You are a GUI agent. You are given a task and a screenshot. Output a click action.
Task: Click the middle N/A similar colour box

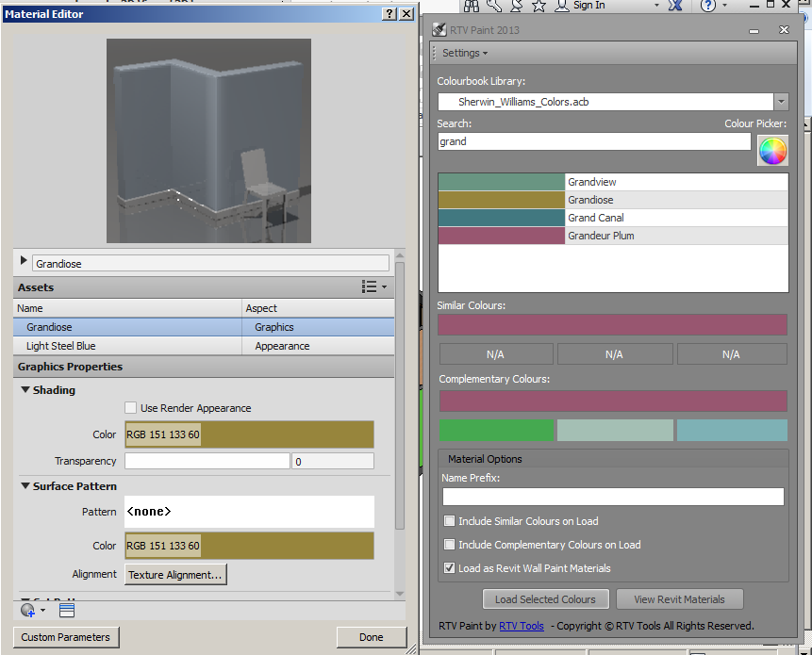coord(615,354)
